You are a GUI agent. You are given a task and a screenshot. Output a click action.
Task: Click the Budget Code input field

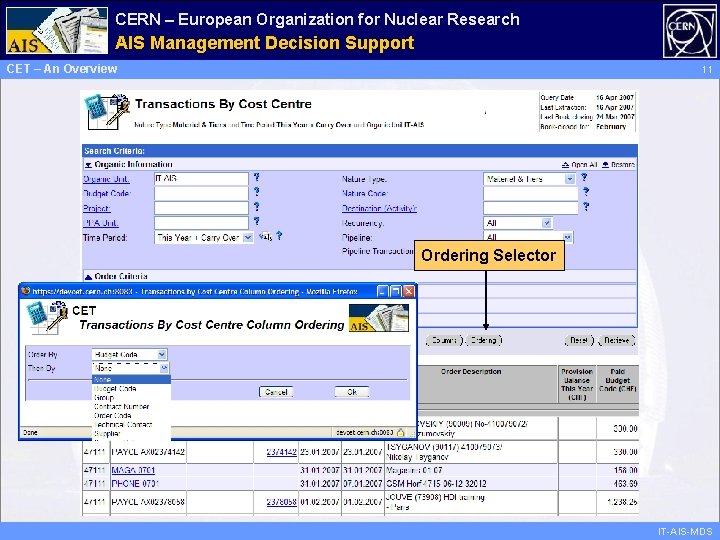pos(201,193)
